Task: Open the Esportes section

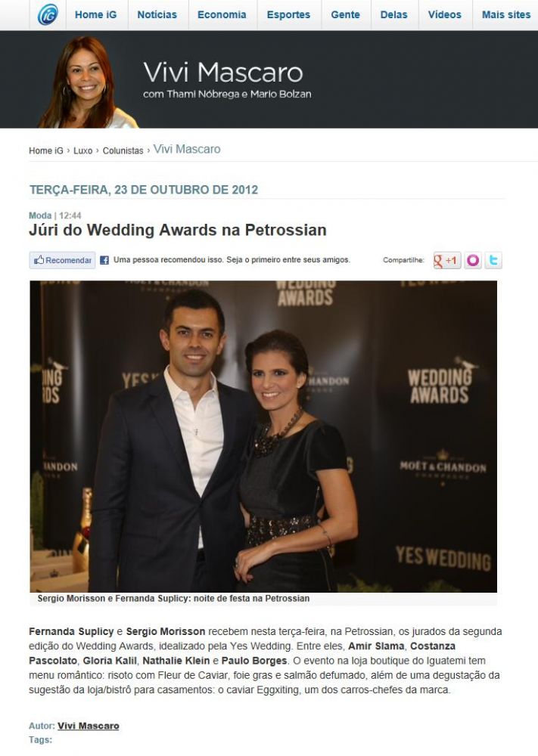Action: [x=288, y=15]
